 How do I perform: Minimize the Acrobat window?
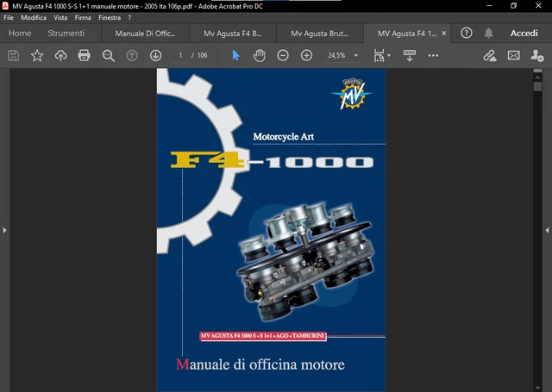[x=489, y=6]
